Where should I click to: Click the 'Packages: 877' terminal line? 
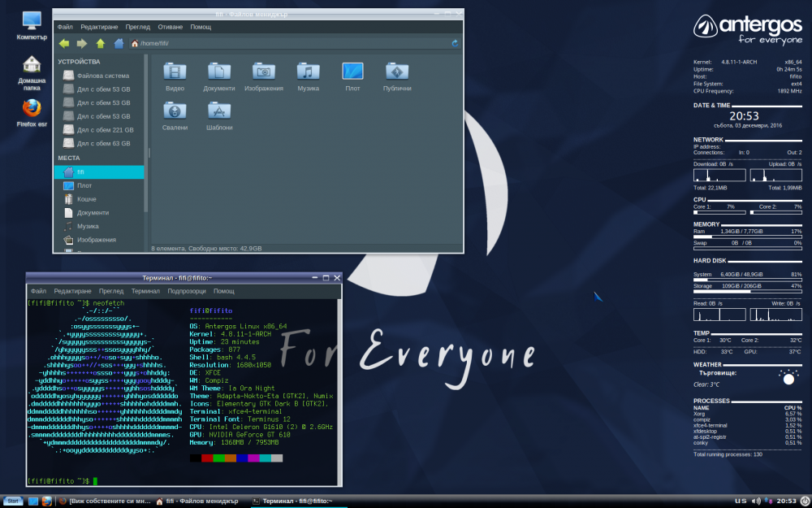click(x=215, y=350)
